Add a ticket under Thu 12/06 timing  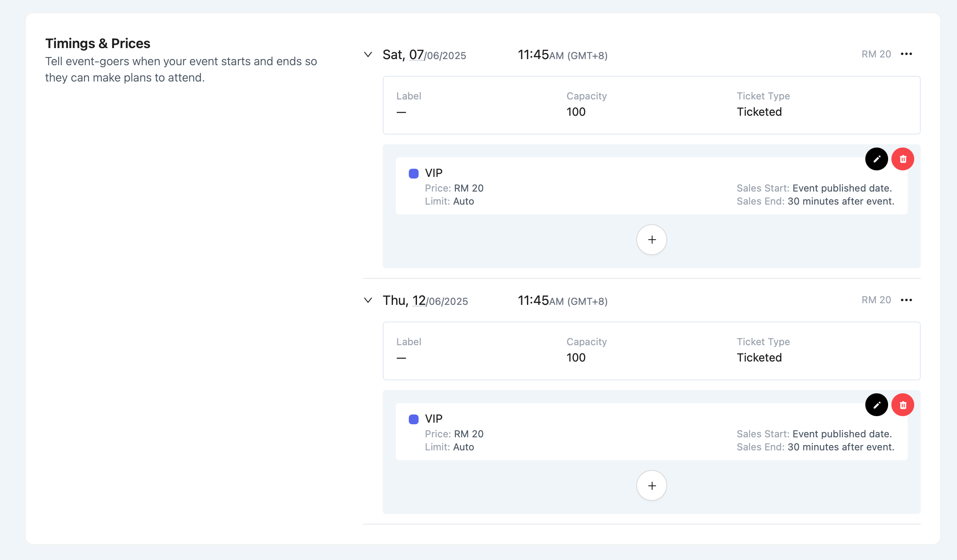point(651,485)
